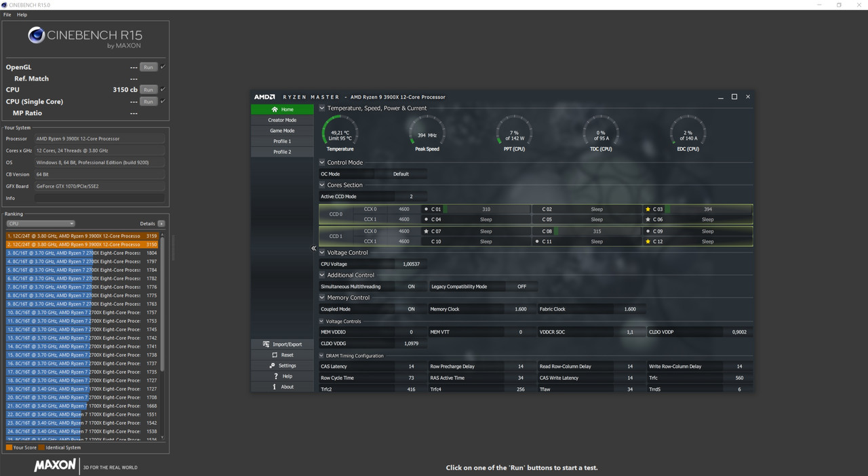The width and height of the screenshot is (868, 476).
Task: Collapse the Ryzen Master sidebar with double-chevron
Action: pos(313,248)
